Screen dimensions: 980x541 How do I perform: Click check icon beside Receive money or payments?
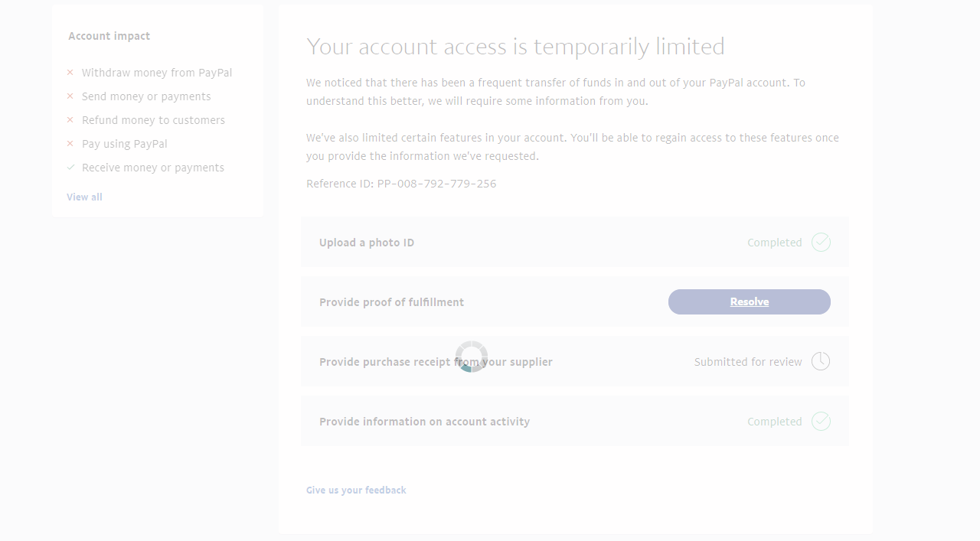[70, 168]
